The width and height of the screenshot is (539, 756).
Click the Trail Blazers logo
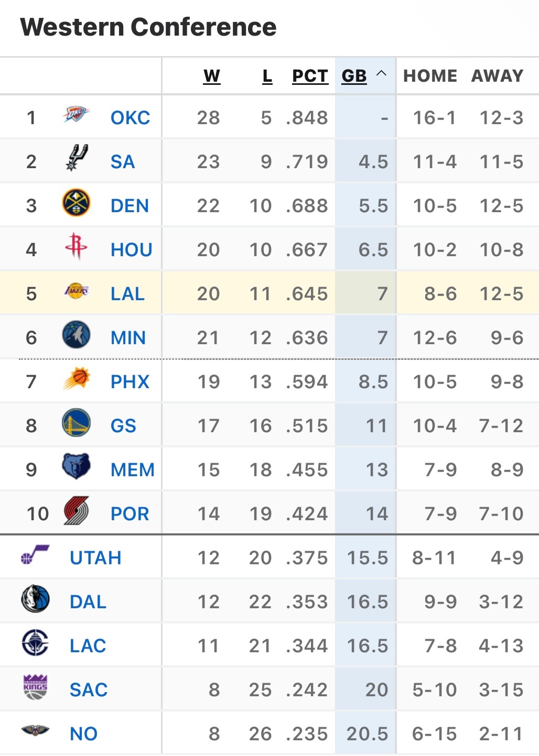click(76, 510)
